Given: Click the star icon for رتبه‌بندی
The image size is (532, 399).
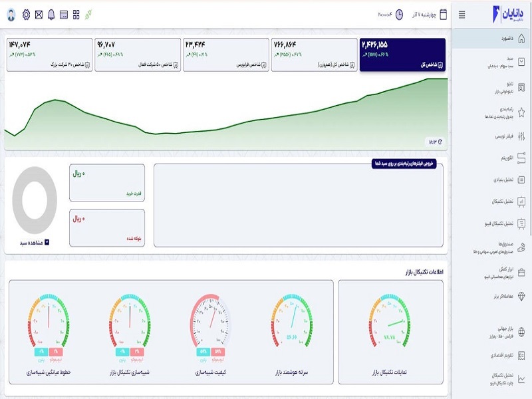Looking at the screenshot, I should pyautogui.click(x=521, y=112).
